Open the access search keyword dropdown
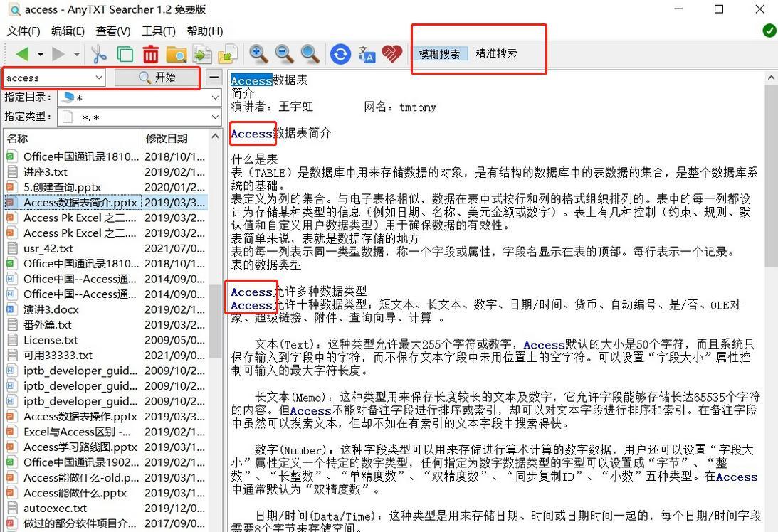Screen dimensions: 778x532 coord(100,77)
